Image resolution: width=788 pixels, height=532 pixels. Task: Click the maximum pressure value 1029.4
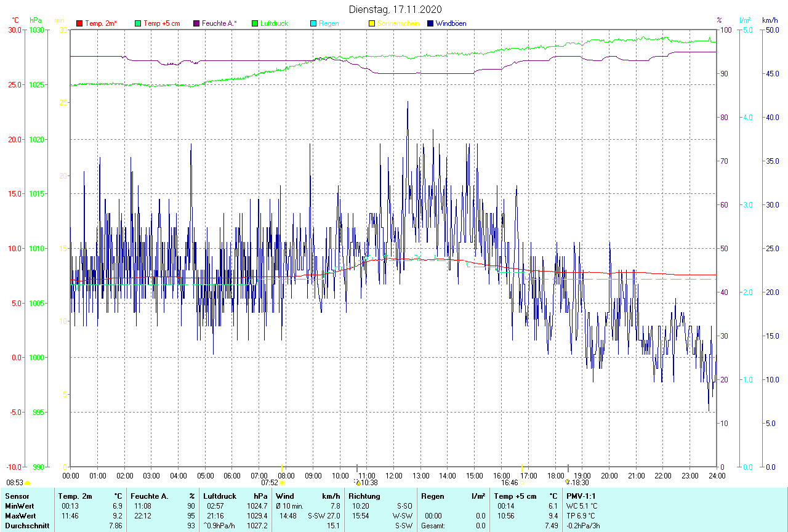pos(257,516)
